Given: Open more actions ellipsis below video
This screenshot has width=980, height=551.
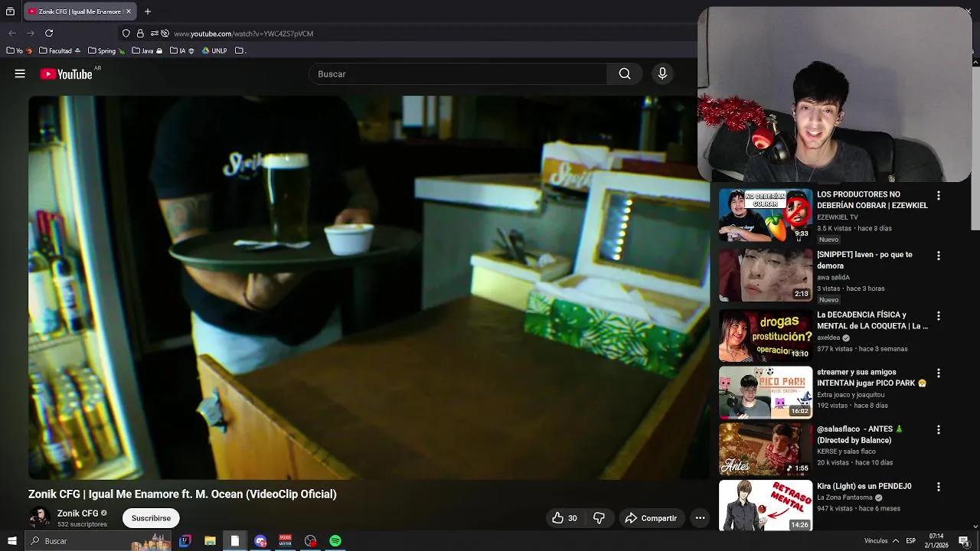Looking at the screenshot, I should pos(700,518).
